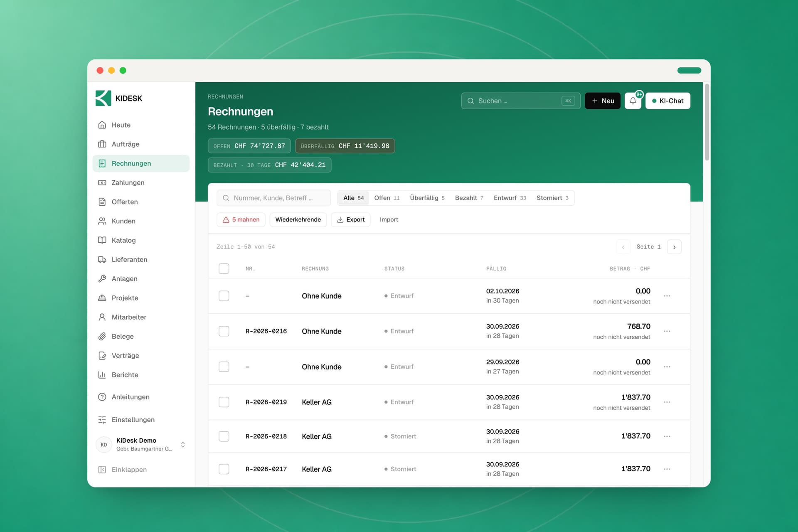Open the Heute home icon in sidebar
798x532 pixels.
tap(102, 125)
